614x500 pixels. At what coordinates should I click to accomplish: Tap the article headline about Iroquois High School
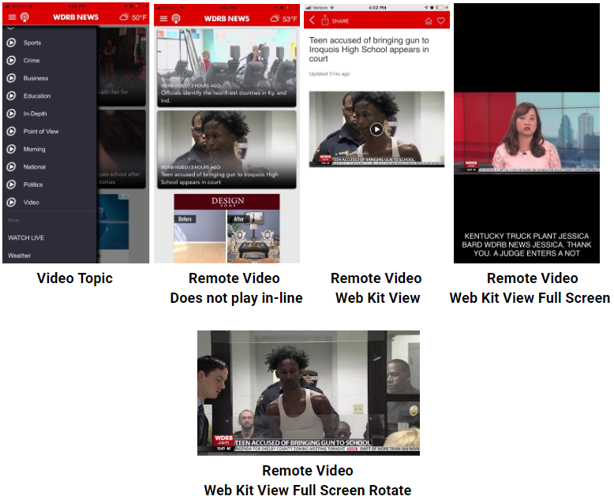coord(369,49)
